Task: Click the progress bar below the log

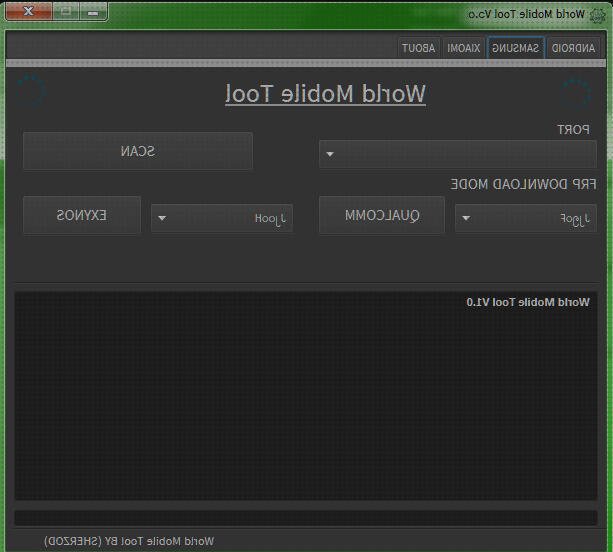Action: [305, 518]
